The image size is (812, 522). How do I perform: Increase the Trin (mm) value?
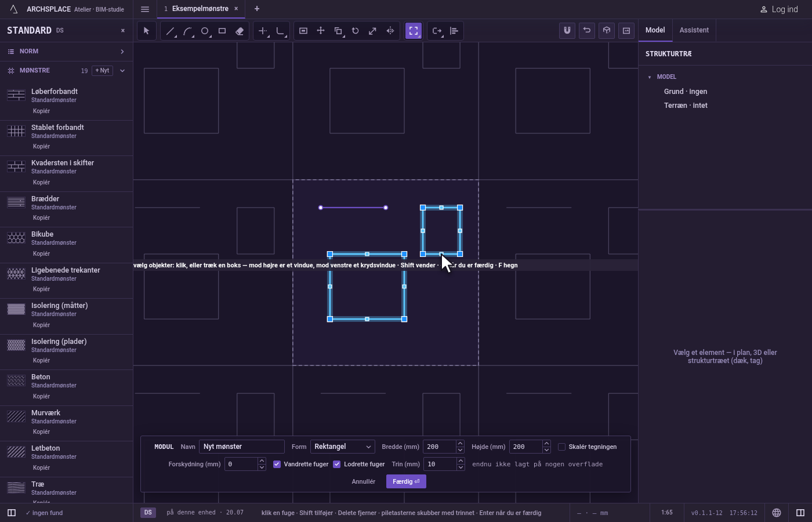tap(461, 461)
